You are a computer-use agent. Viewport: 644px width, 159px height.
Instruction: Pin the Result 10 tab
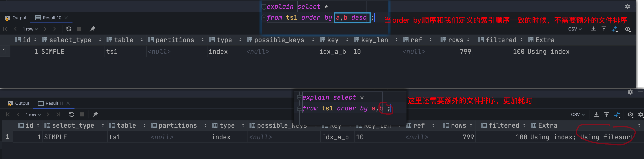click(93, 29)
